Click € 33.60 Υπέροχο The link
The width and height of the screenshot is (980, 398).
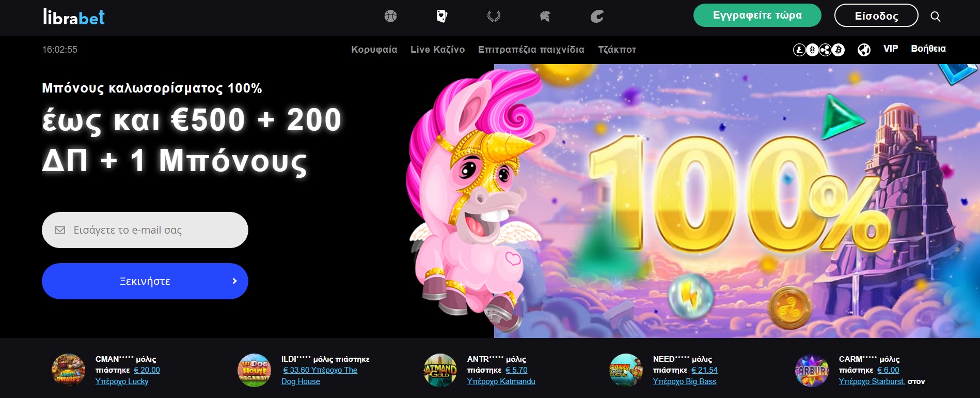(320, 370)
